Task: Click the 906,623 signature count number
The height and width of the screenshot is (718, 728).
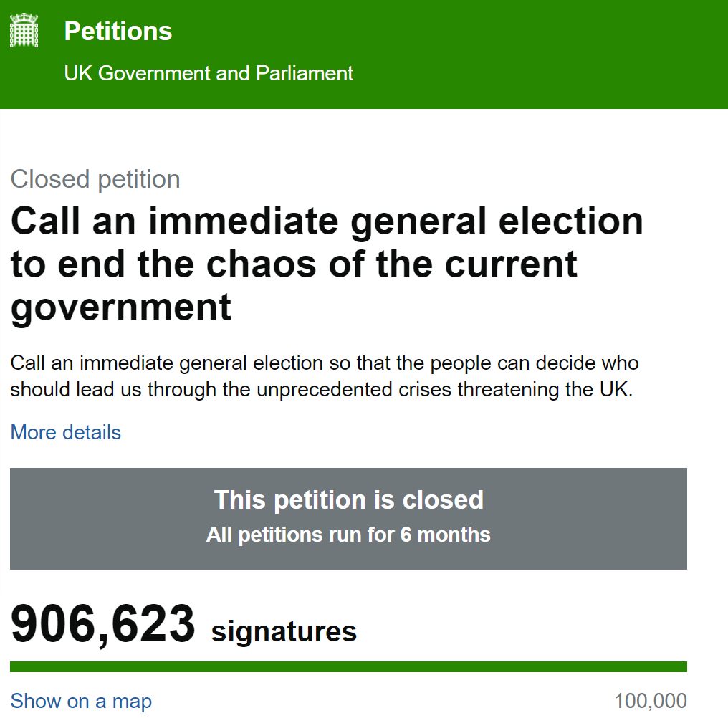Action: [103, 625]
